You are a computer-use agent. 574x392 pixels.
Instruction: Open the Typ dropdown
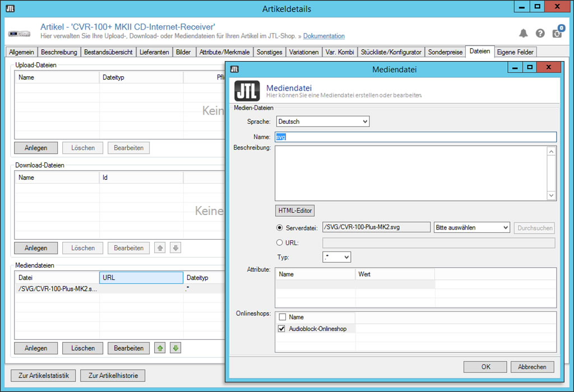337,257
